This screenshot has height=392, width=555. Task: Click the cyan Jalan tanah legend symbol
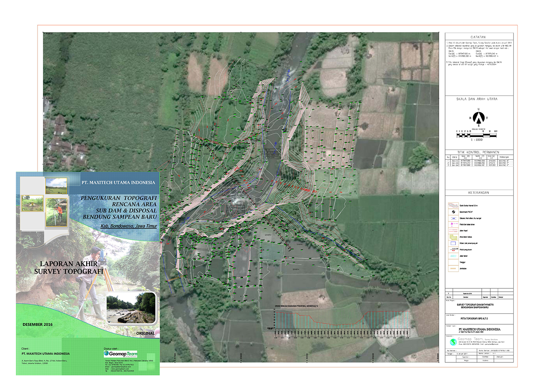pos(453,256)
